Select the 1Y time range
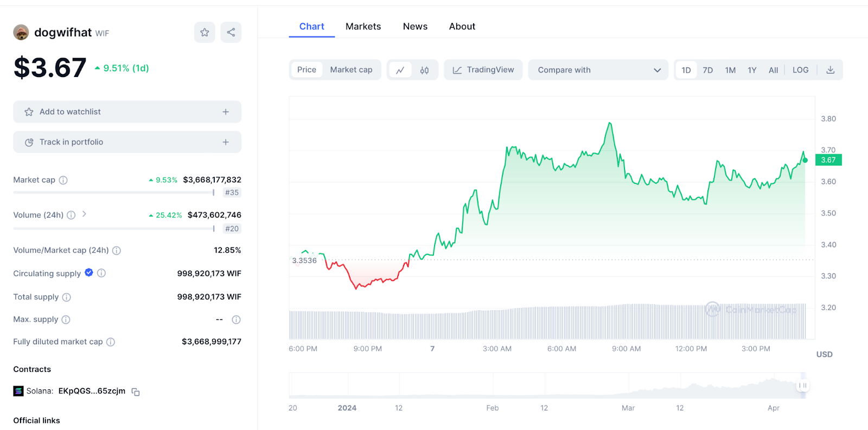868x430 pixels. tap(752, 70)
